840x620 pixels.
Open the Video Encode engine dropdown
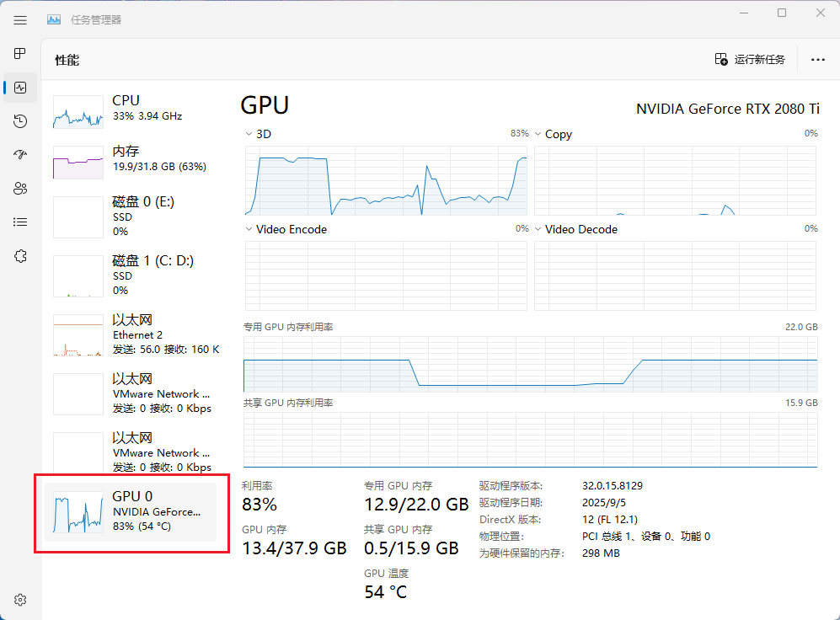tap(249, 229)
